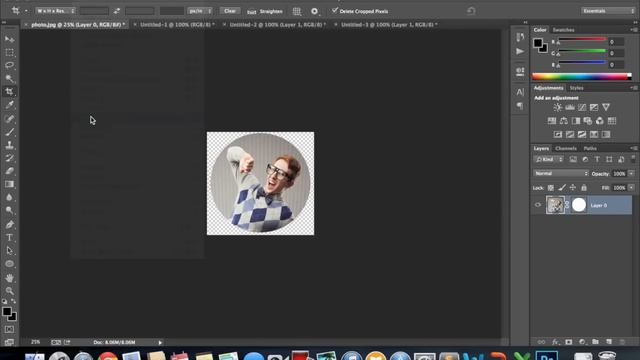The image size is (640, 360).
Task: Open the W x H x Res dropdown
Action: pyautogui.click(x=56, y=11)
